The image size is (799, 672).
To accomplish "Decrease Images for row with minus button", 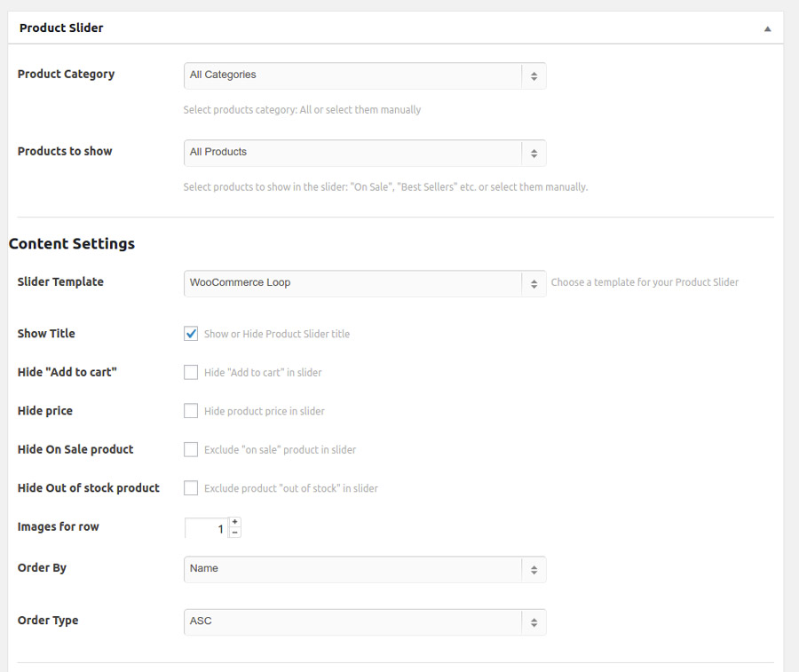I will pyautogui.click(x=234, y=533).
